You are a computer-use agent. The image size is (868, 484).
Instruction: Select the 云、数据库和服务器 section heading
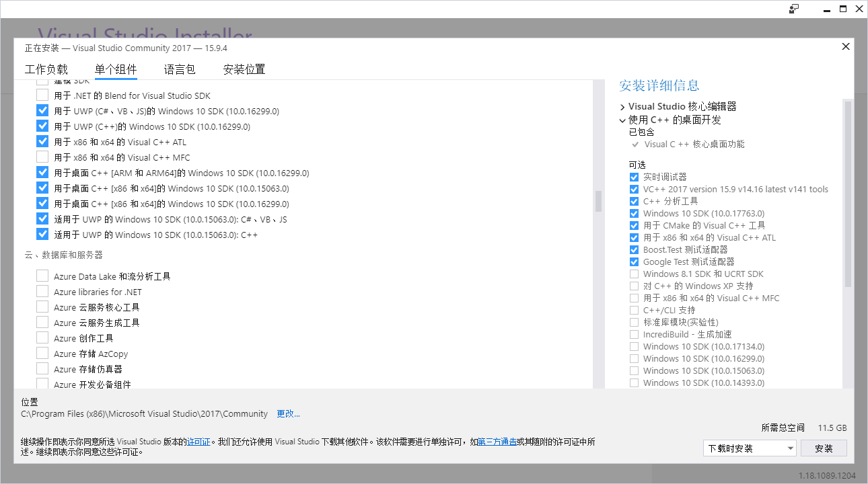[63, 255]
